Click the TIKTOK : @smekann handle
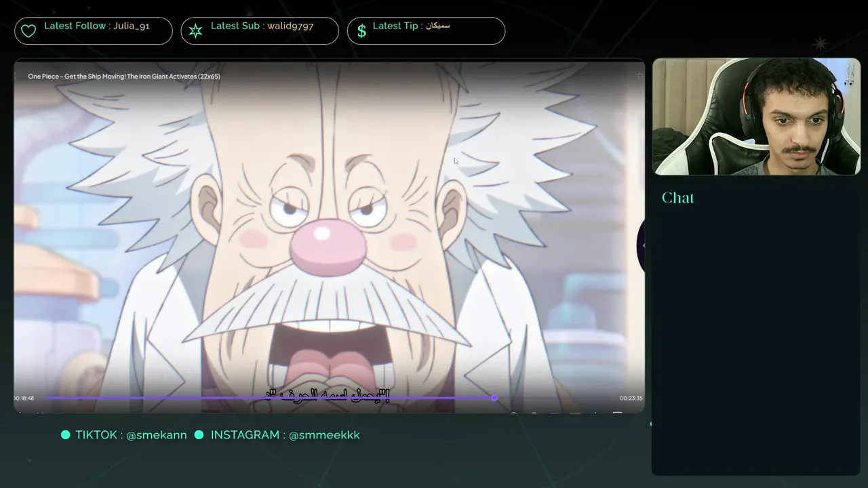The height and width of the screenshot is (488, 868). (131, 435)
